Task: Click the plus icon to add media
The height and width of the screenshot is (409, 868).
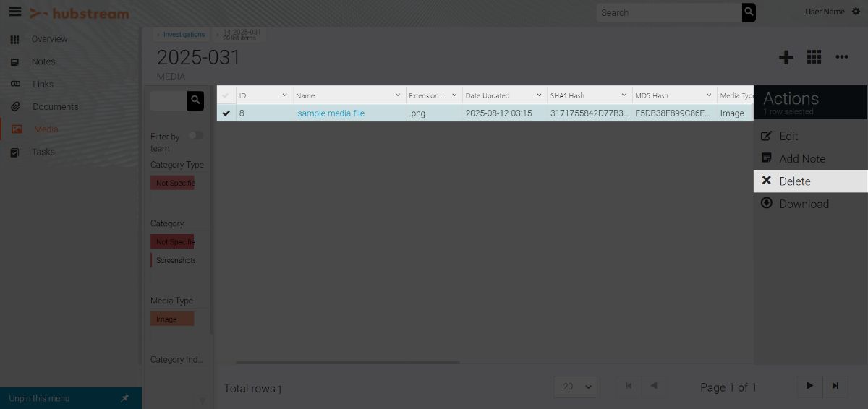Action: point(786,58)
